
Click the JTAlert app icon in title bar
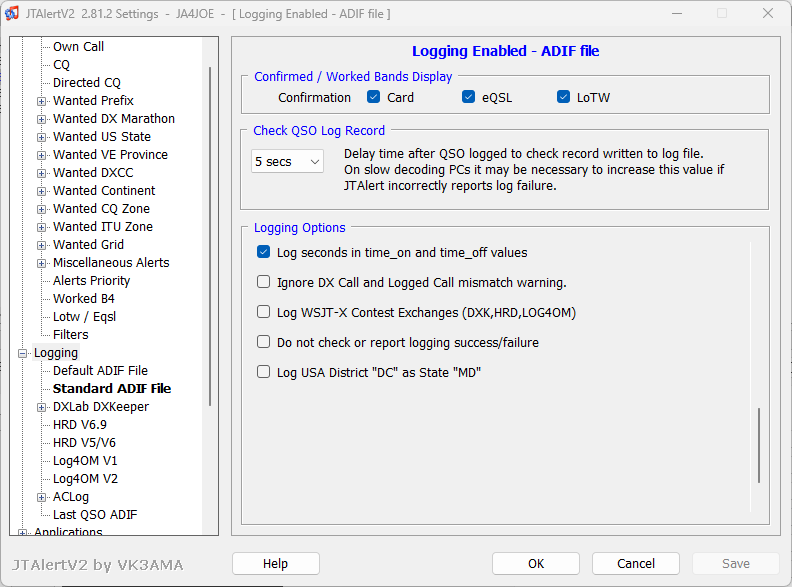pos(13,14)
